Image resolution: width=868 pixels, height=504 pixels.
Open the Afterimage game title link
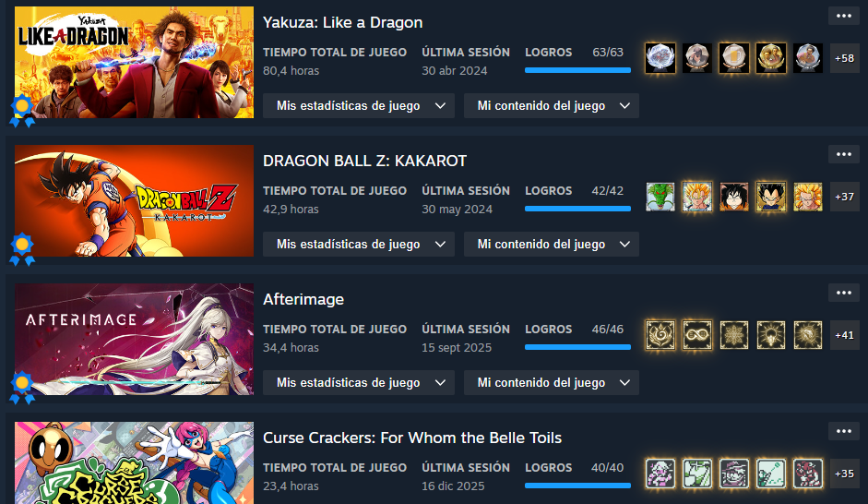coord(303,300)
